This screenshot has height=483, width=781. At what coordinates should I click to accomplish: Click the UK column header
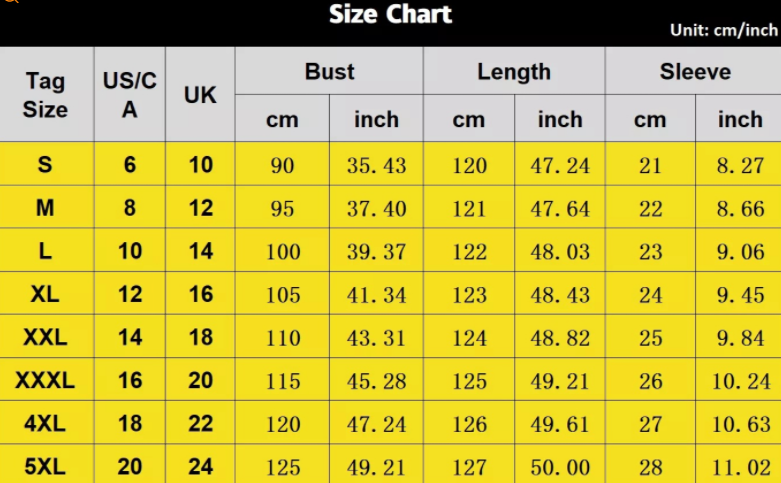[x=200, y=95]
